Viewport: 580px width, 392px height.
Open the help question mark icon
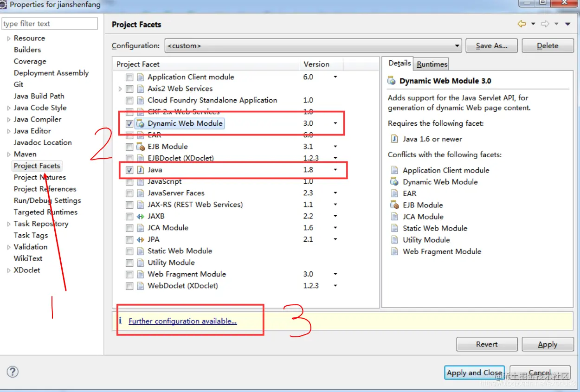(x=13, y=372)
